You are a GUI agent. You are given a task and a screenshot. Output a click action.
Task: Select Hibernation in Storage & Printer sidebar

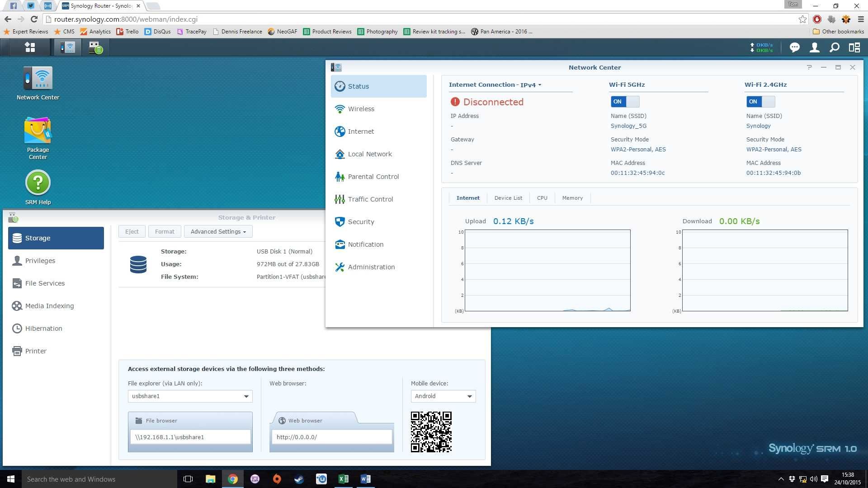click(x=56, y=328)
